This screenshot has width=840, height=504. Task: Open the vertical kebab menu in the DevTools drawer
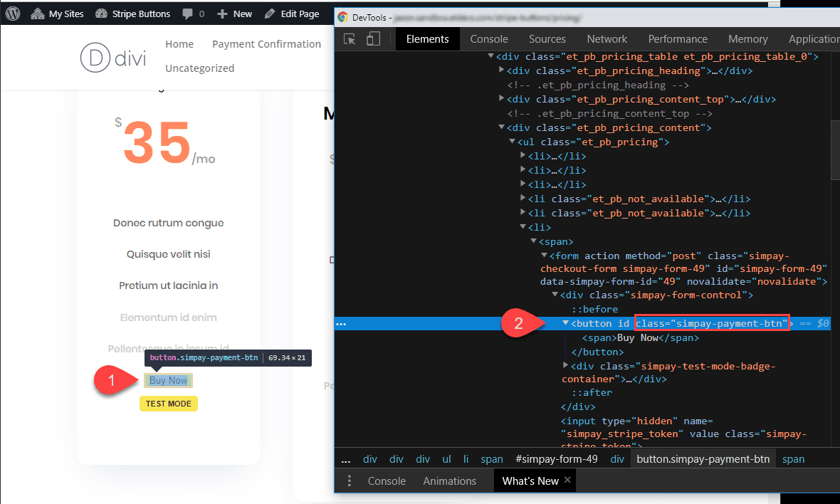pos(349,481)
